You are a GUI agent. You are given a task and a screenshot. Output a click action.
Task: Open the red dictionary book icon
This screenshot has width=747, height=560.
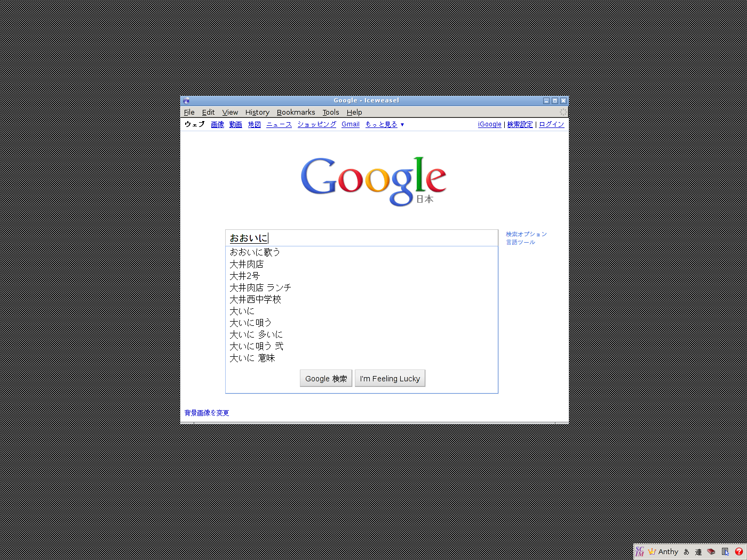[x=711, y=551]
